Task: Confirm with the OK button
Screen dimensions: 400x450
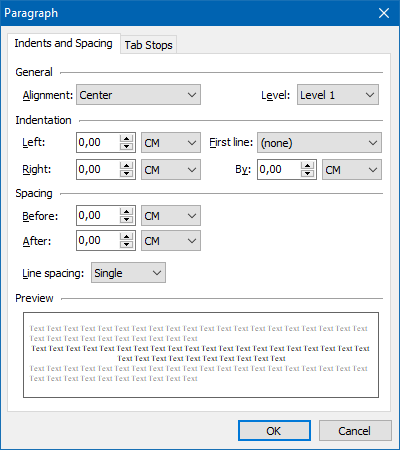Action: pyautogui.click(x=274, y=431)
